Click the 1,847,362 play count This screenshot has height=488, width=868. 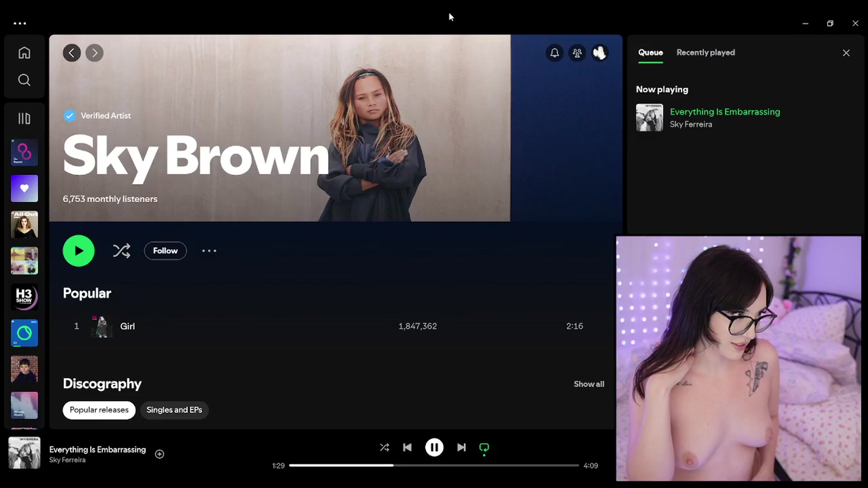[x=418, y=326]
